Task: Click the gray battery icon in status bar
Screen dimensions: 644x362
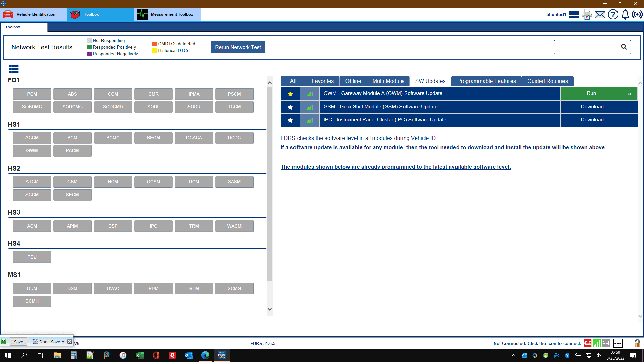Action: pos(606,343)
